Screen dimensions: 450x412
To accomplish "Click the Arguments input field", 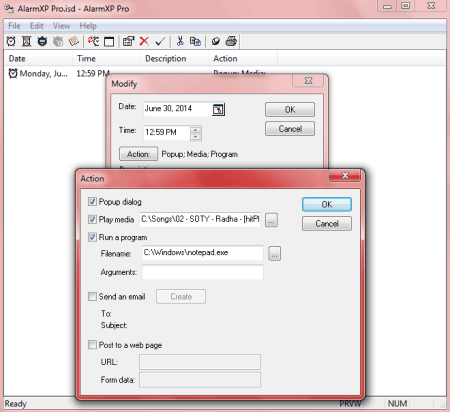I will [203, 272].
